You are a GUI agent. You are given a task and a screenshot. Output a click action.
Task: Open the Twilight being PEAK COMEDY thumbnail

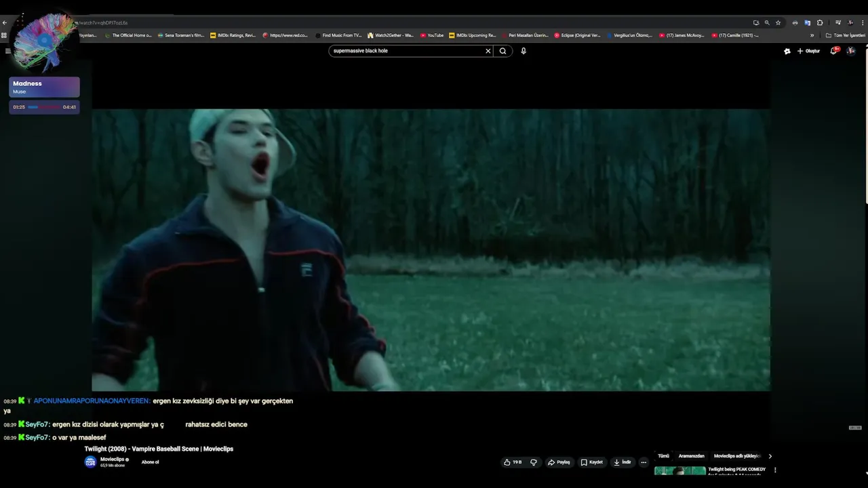[680, 470]
